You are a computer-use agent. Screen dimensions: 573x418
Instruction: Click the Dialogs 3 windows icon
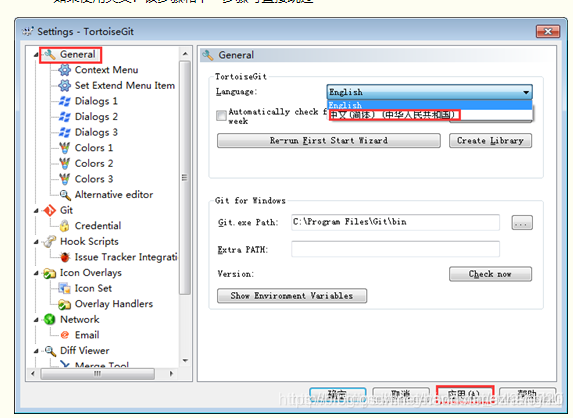65,132
